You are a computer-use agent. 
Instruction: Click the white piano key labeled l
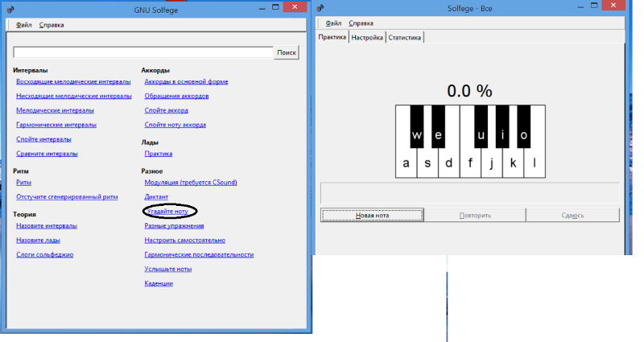[535, 163]
